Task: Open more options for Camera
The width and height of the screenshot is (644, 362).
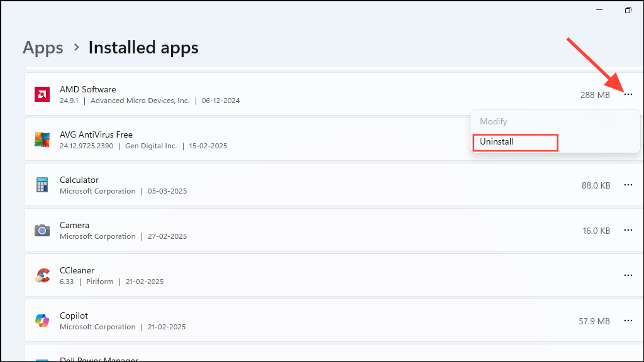Action: coord(628,230)
